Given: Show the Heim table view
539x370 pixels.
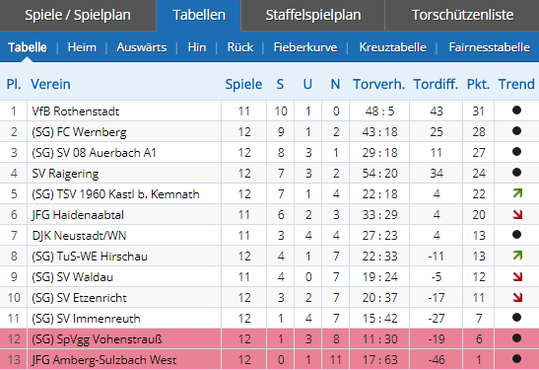Looking at the screenshot, I should click(82, 47).
